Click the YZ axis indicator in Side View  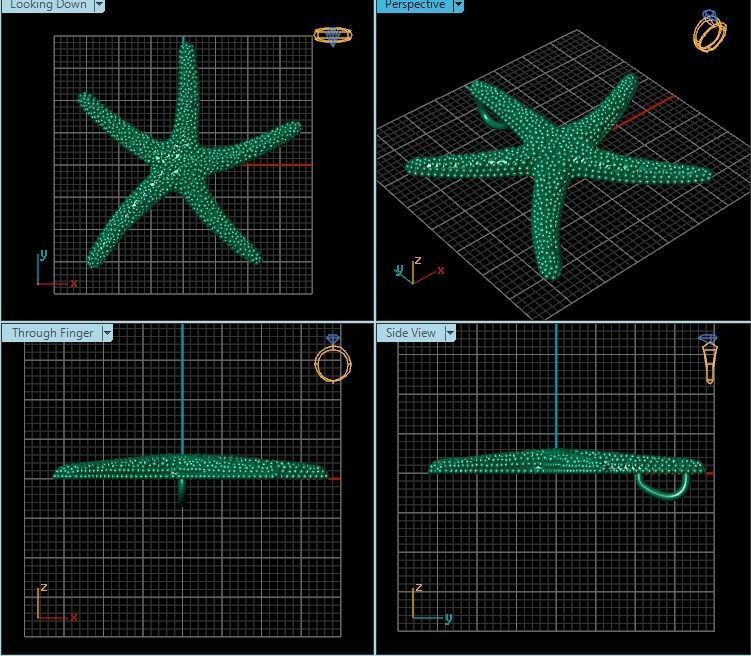click(432, 603)
